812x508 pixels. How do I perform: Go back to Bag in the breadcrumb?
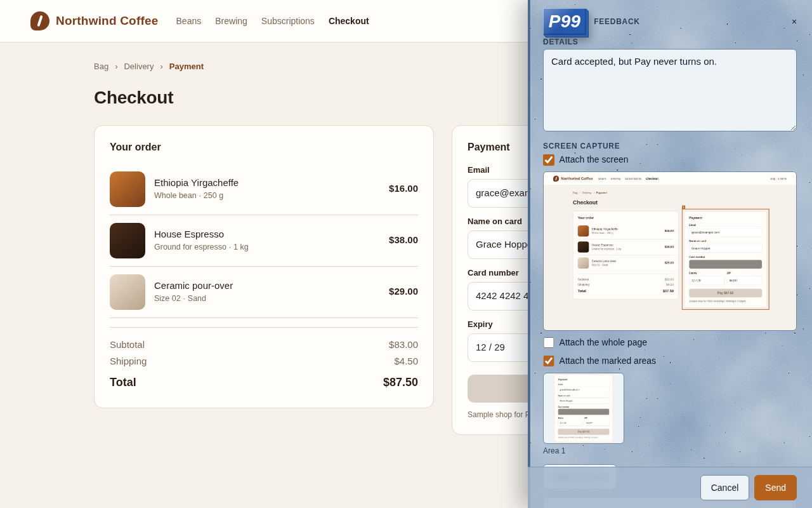(101, 67)
